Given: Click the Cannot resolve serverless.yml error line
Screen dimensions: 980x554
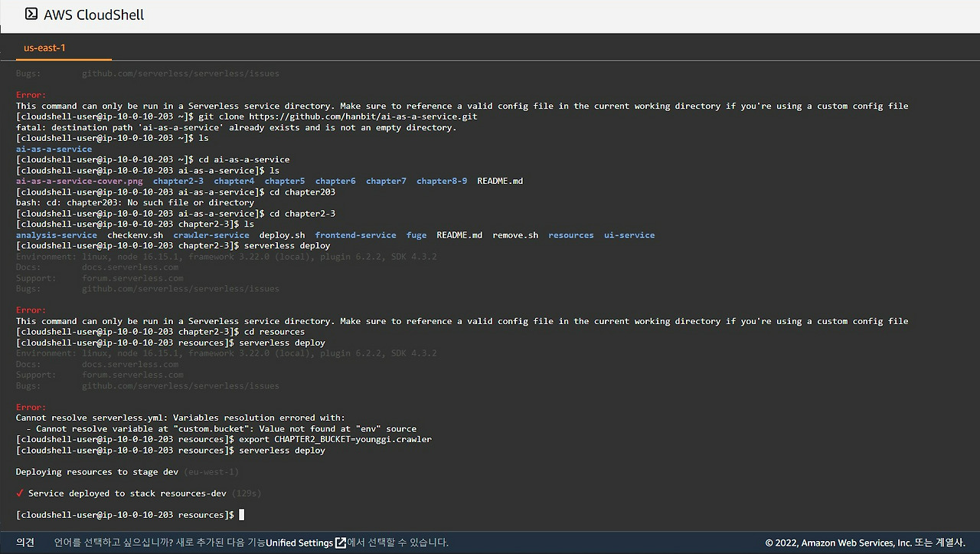Looking at the screenshot, I should pos(181,418).
